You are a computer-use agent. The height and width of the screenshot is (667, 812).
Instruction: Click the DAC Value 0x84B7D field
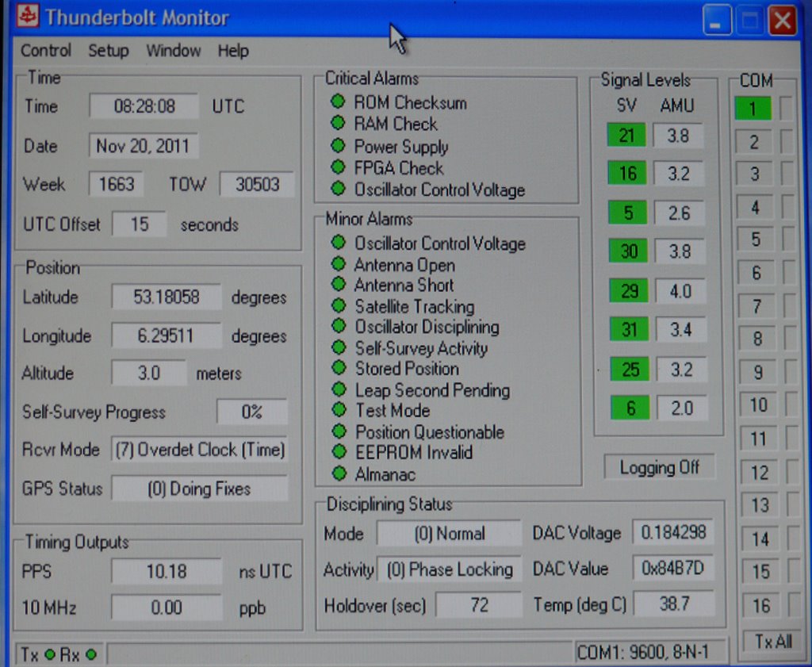pos(672,568)
